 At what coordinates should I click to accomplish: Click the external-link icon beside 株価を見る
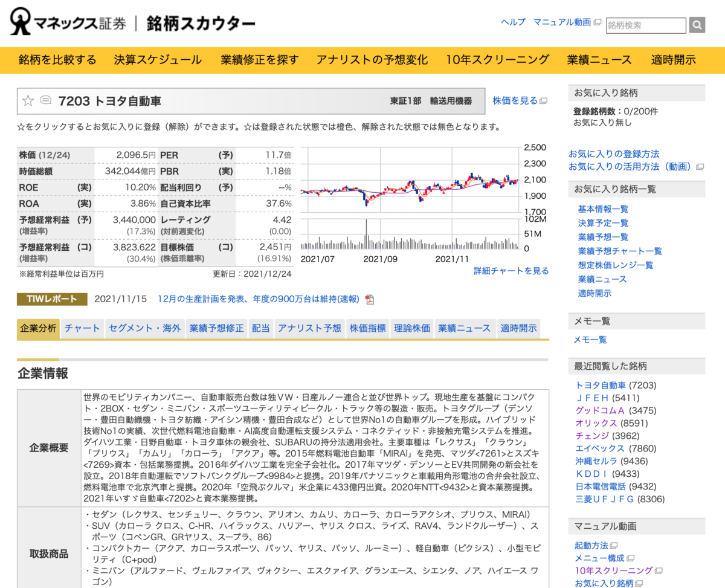point(543,101)
